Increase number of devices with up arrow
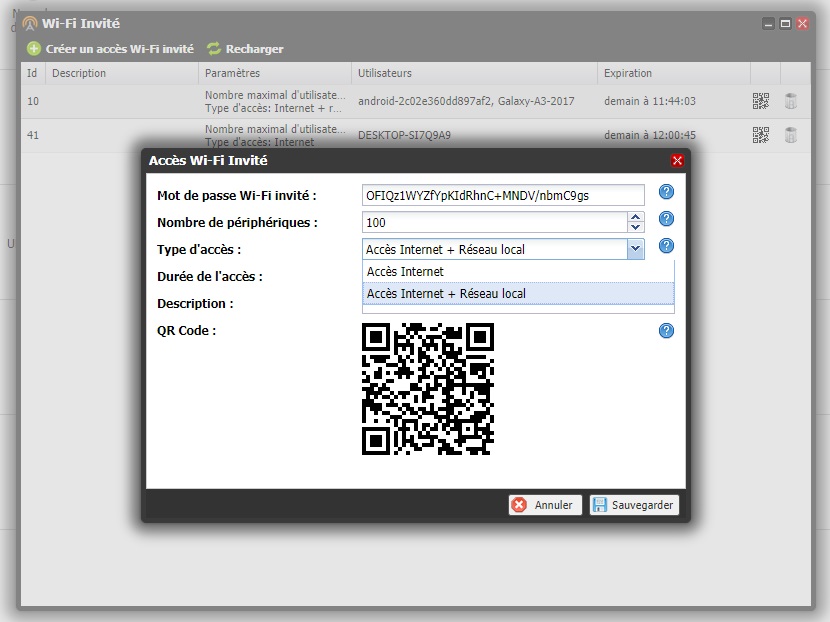830x622 pixels. click(x=635, y=217)
